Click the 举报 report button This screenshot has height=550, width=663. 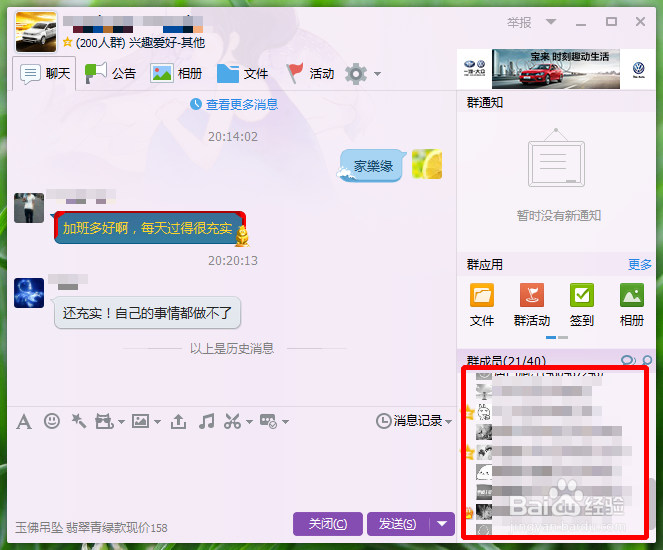519,22
